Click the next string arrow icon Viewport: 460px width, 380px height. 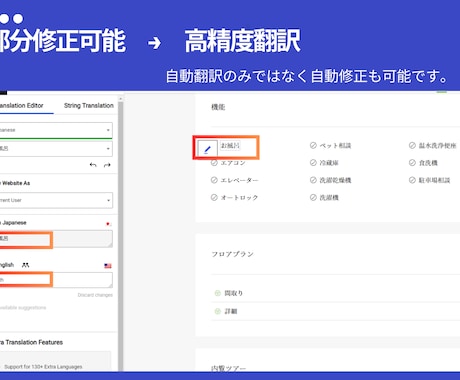(107, 165)
